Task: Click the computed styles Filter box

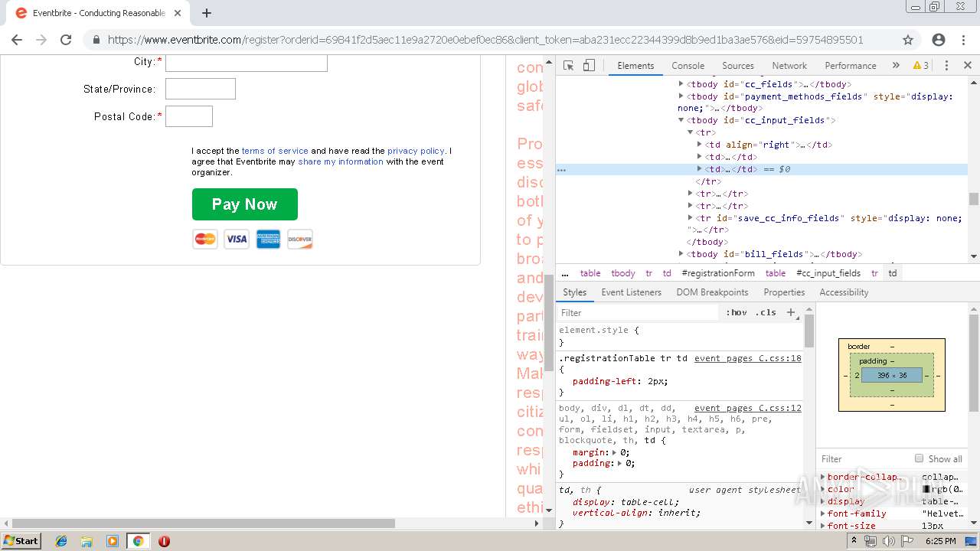Action: click(x=862, y=459)
